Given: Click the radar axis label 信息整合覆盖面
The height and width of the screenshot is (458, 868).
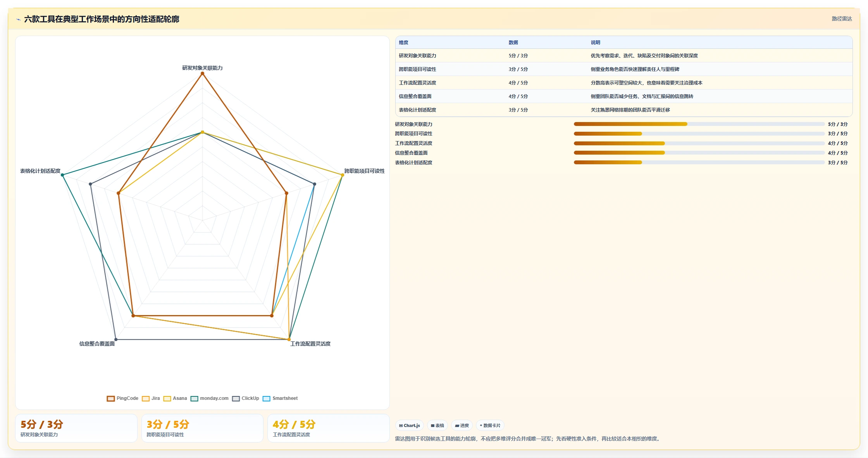Looking at the screenshot, I should pos(97,344).
